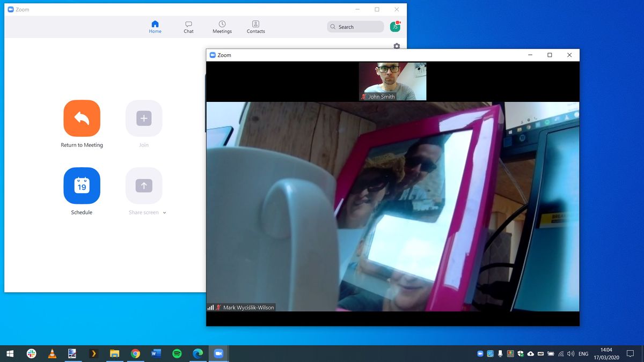Open the Meetings section in Zoom
The width and height of the screenshot is (644, 362).
pos(222,26)
